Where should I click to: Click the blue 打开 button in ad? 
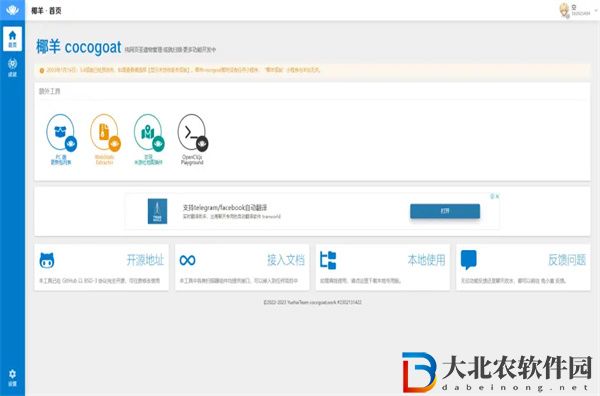pos(445,211)
